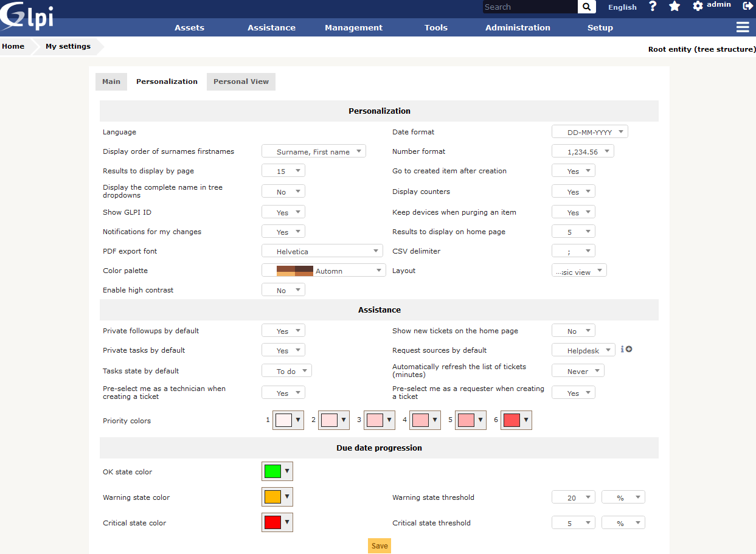Open the Assistance menu
The image size is (756, 554).
[x=271, y=27]
